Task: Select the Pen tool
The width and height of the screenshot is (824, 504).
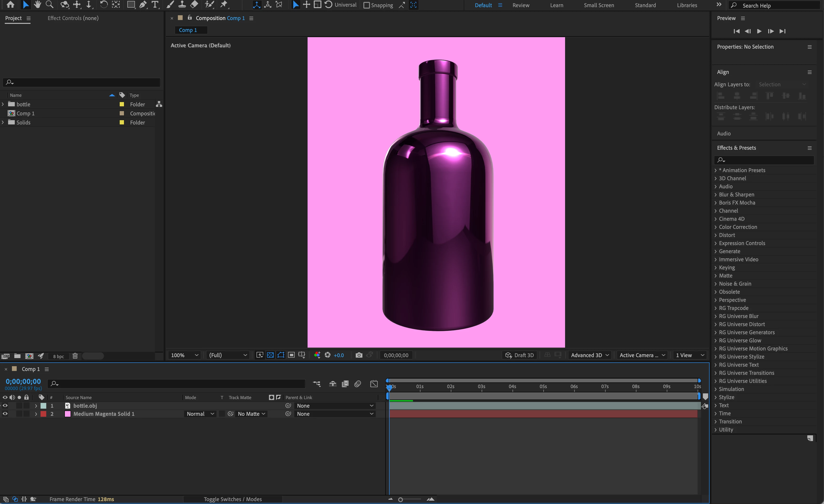Action: [143, 4]
